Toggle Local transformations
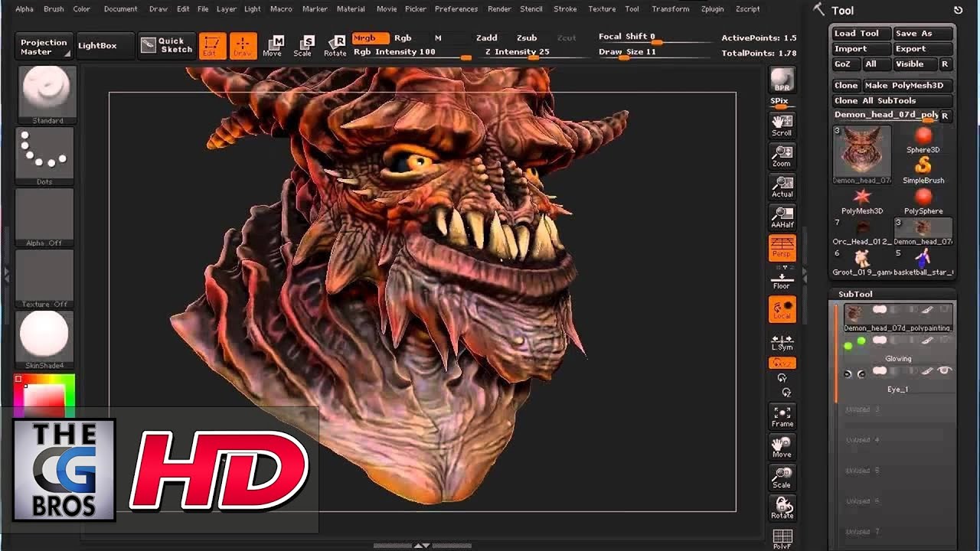Screen dimensions: 980x551 pyautogui.click(x=782, y=309)
